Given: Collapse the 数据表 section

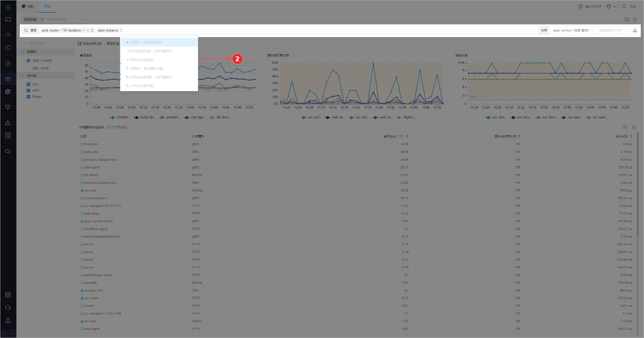Looking at the screenshot, I should [x=23, y=52].
